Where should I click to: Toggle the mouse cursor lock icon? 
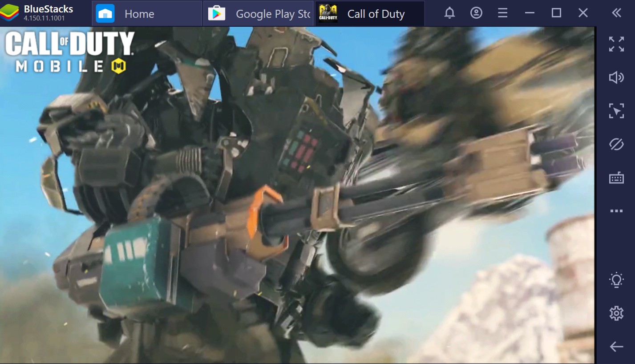(x=616, y=111)
